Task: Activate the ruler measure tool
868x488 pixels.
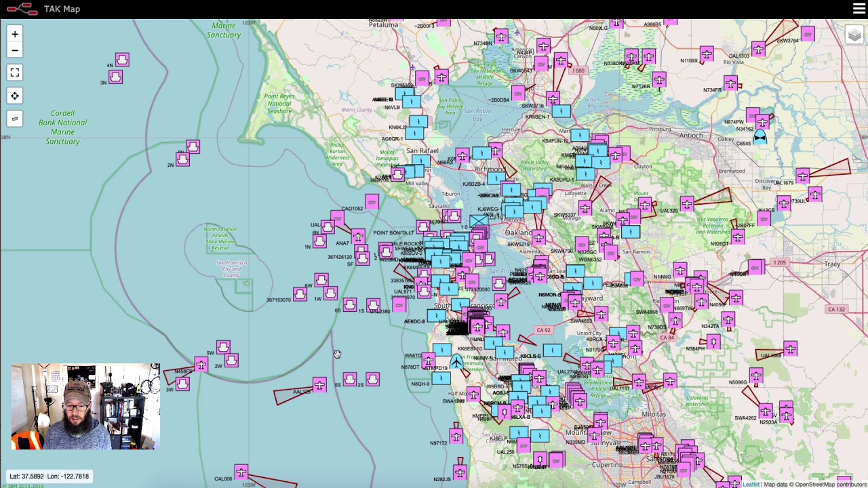Action: [14, 119]
